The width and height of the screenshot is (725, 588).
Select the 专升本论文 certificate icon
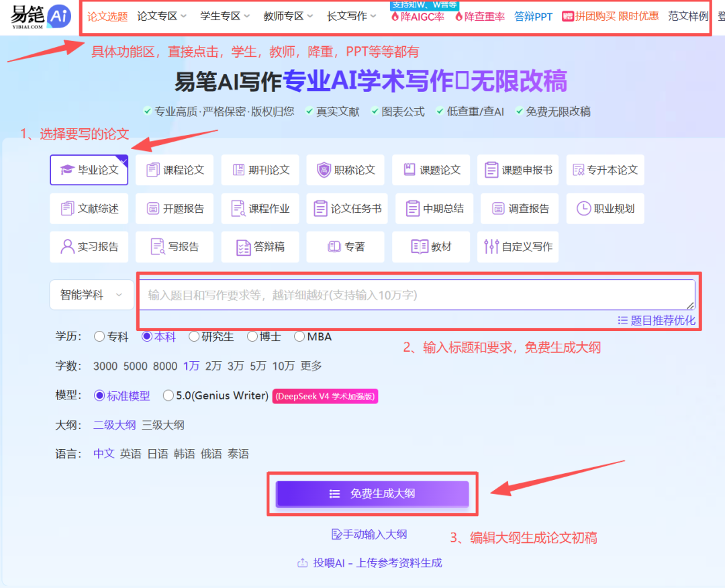tap(579, 170)
